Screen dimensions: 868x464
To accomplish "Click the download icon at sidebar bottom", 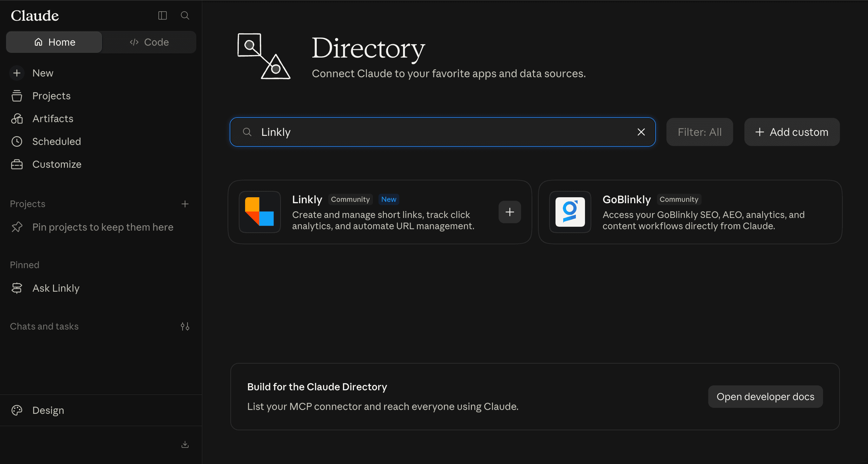I will point(185,445).
